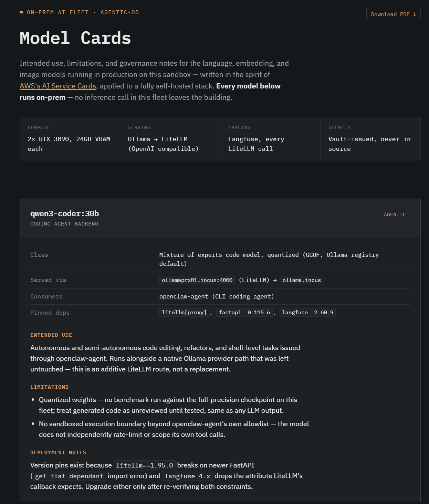
Task: Click the INTENDED USE section heading
Action: 51,335
